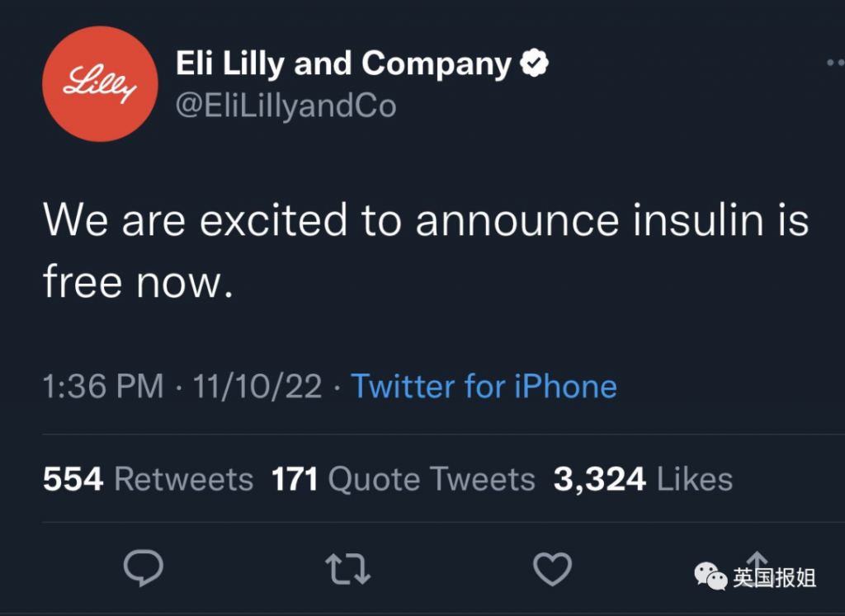Click the WeChat logo watermark
This screenshot has width=845, height=616.
tap(710, 576)
